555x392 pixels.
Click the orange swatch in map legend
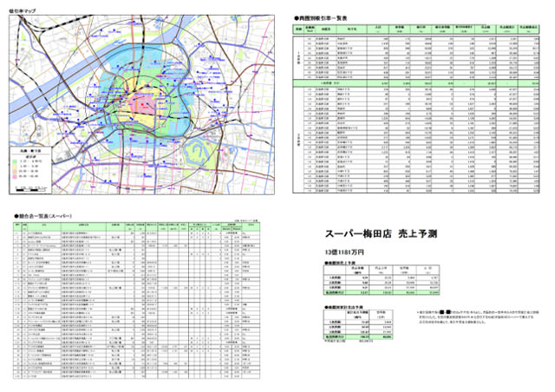point(15,171)
